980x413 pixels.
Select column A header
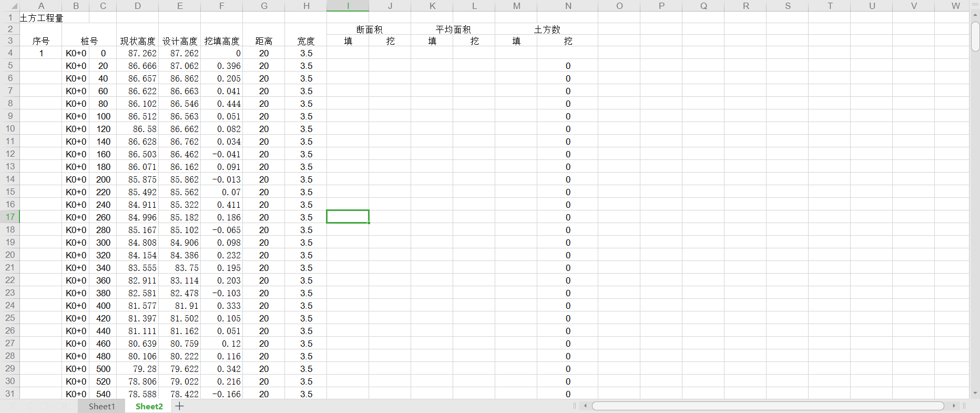coord(41,6)
